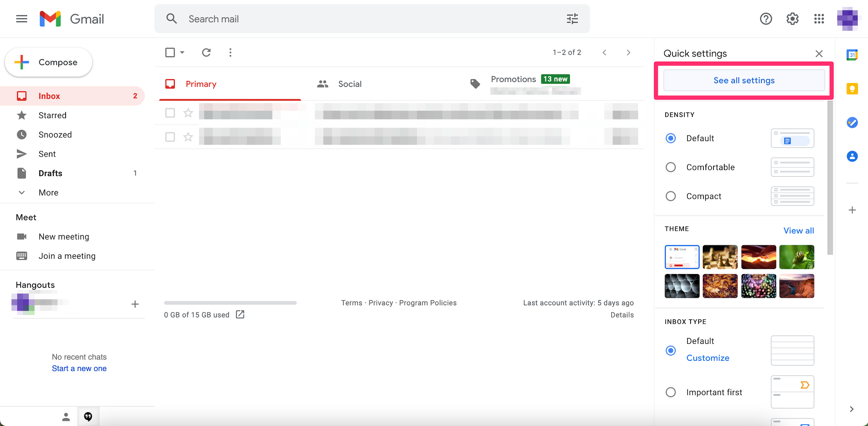The image size is (868, 426).
Task: Open select dropdown arrow beside checkbox
Action: point(182,52)
